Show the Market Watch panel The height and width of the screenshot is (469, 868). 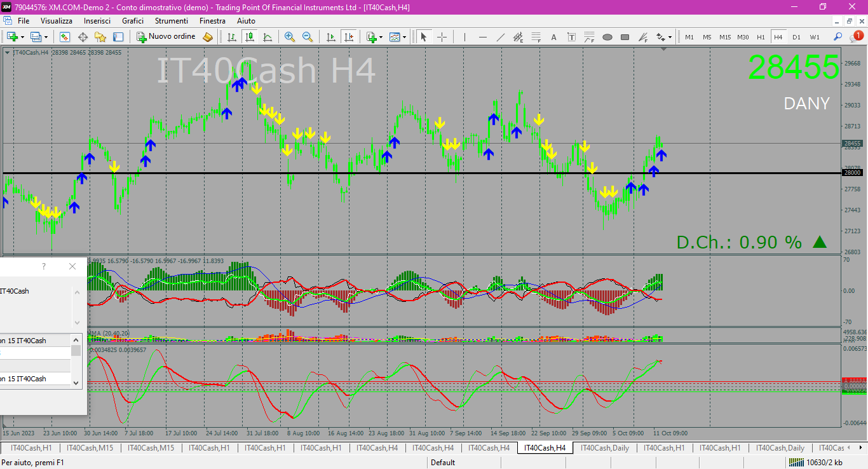[x=65, y=37]
